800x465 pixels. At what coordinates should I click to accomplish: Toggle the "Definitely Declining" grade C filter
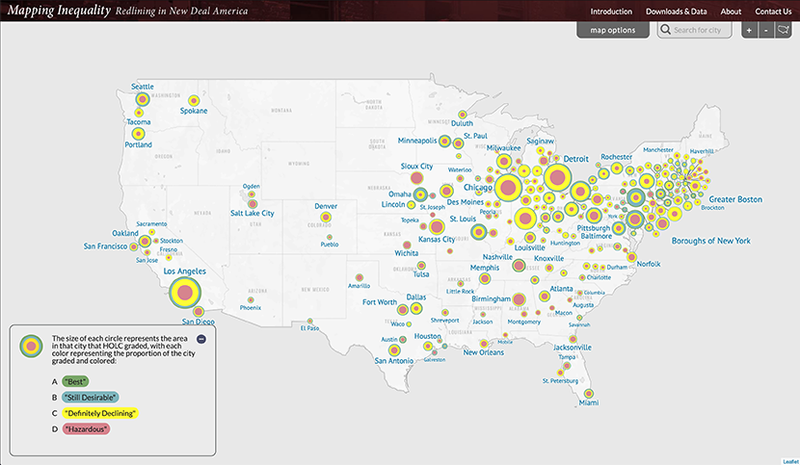(x=100, y=413)
